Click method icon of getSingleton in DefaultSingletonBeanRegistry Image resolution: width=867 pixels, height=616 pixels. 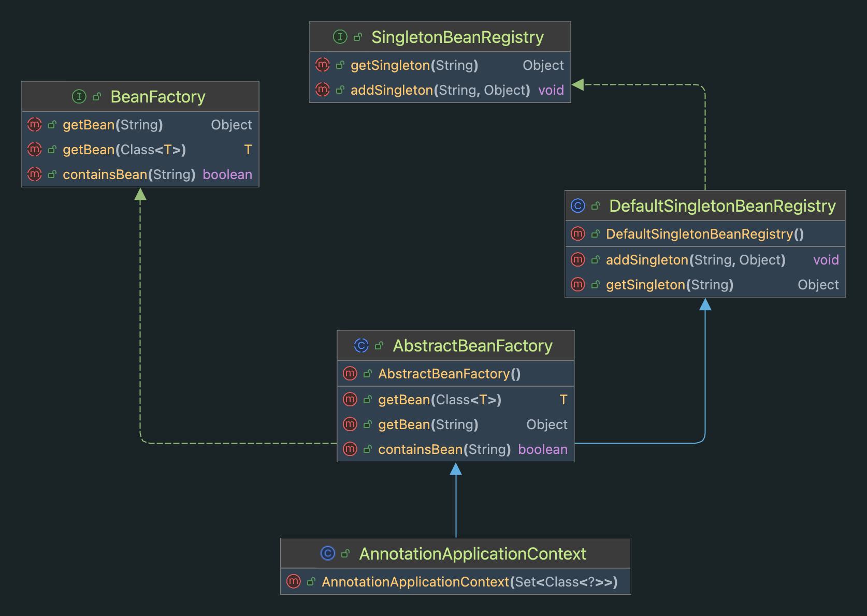578,284
